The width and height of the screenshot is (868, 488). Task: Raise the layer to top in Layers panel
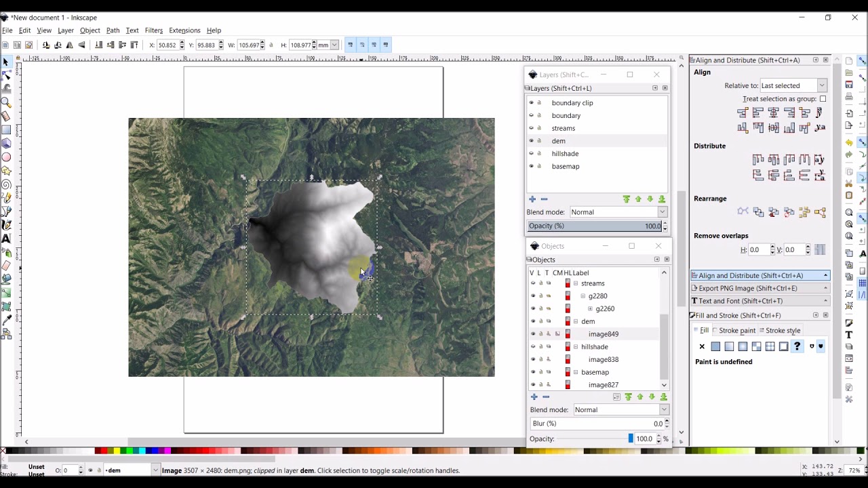point(627,199)
